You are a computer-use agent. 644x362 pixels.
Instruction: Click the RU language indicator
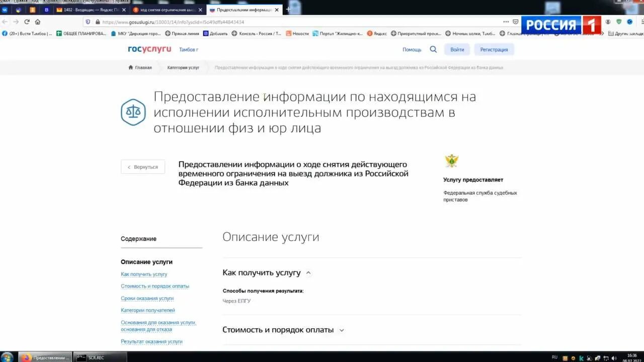coord(554,357)
